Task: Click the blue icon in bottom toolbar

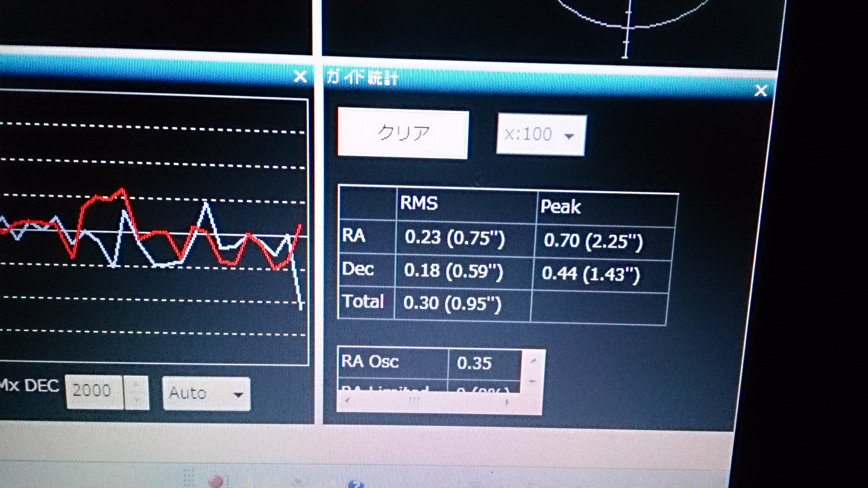Action: click(x=357, y=484)
